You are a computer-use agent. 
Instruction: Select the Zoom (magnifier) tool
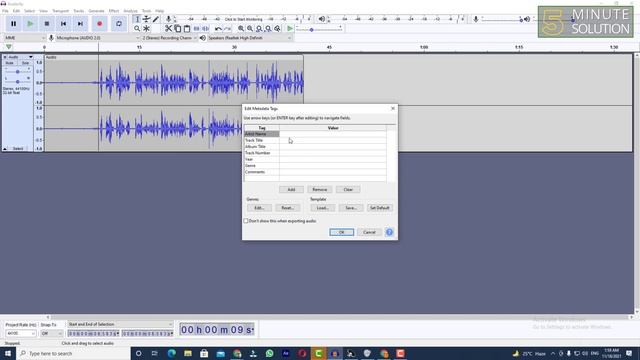(137, 29)
